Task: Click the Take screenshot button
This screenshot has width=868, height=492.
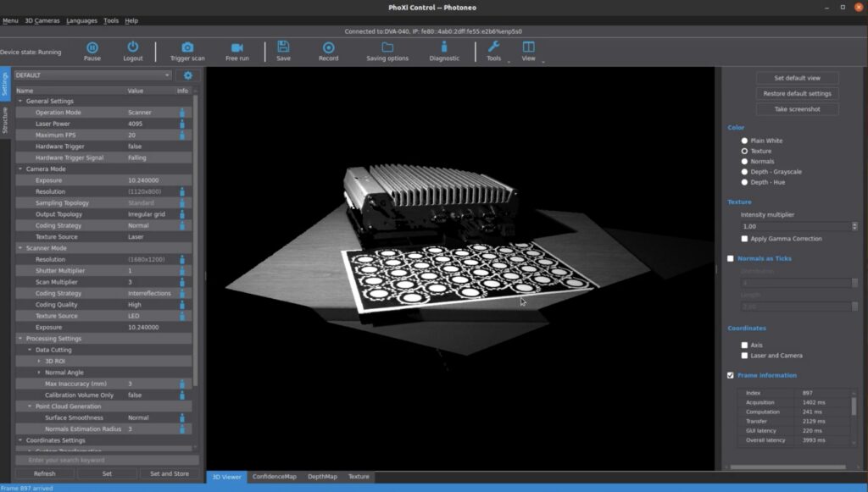Action: click(797, 109)
